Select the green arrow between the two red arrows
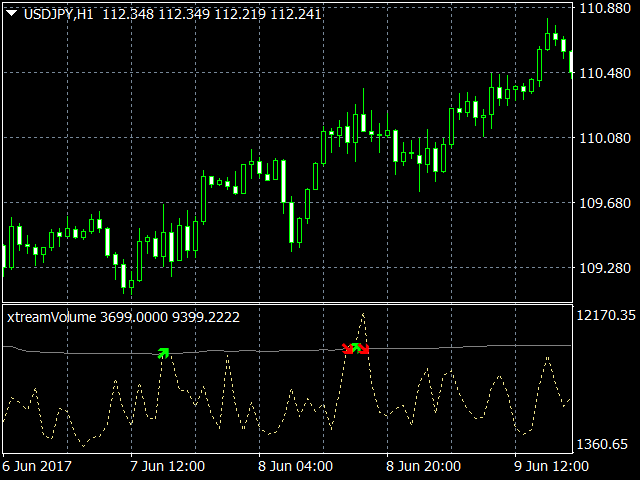 (356, 348)
